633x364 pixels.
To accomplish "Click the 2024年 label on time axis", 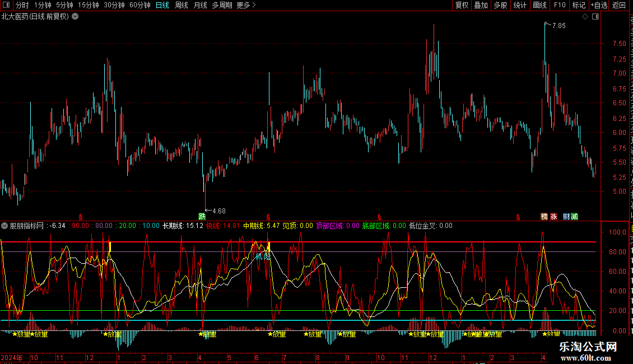I will pyautogui.click(x=12, y=357).
